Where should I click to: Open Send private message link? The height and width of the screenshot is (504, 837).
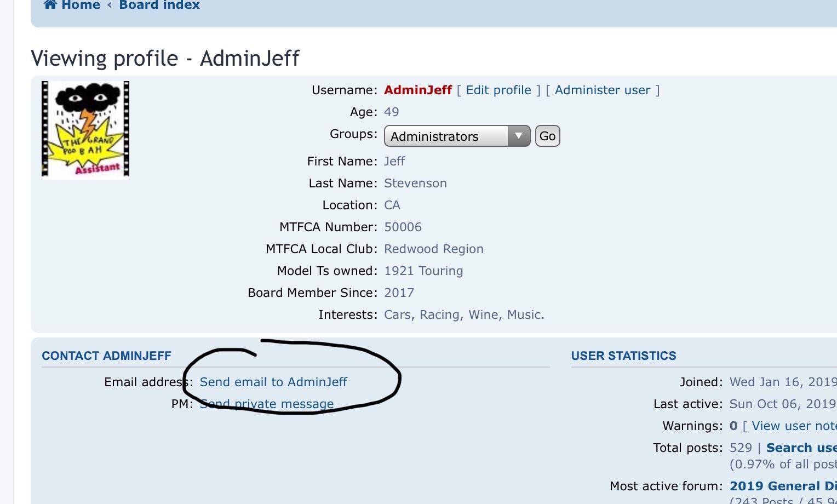pos(267,404)
